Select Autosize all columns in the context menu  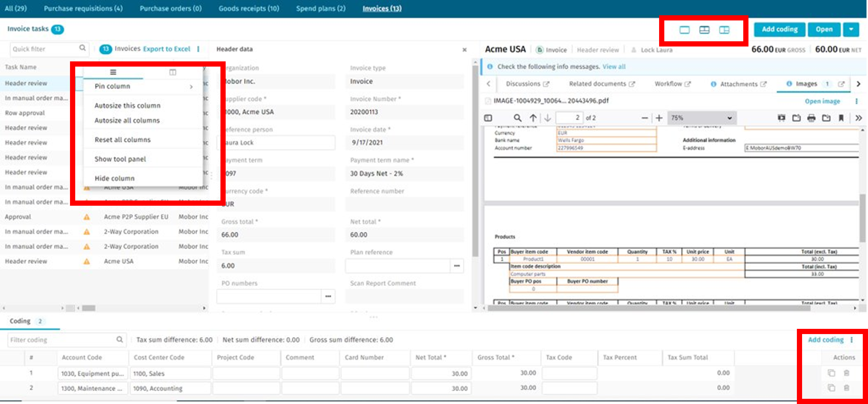click(127, 120)
